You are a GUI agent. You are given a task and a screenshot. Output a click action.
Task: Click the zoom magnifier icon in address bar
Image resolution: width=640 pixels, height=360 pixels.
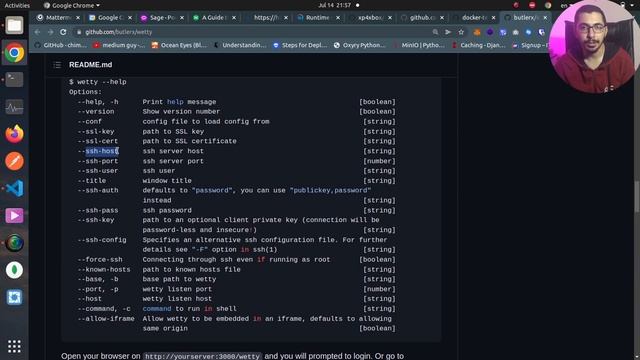tap(435, 32)
